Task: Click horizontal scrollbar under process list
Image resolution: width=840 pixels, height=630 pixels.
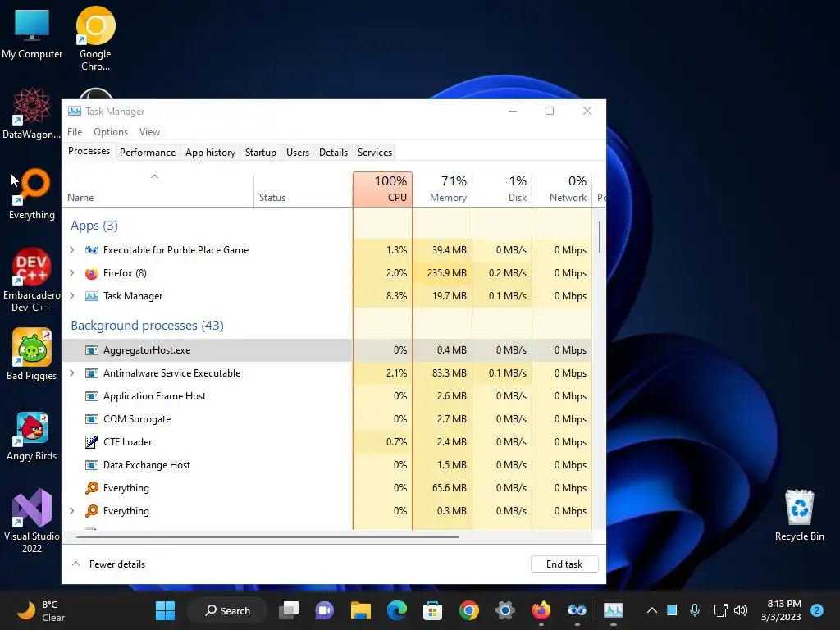Action: coord(267,536)
